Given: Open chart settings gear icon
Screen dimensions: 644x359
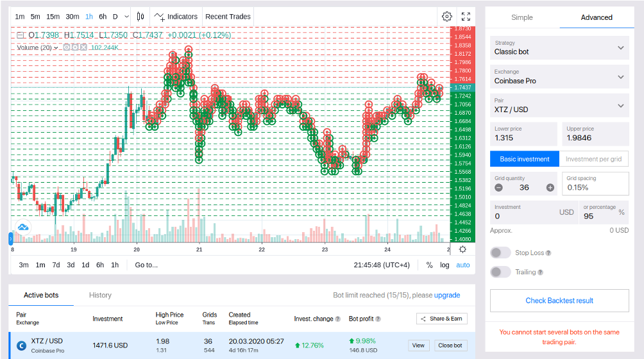Looking at the screenshot, I should click(x=447, y=17).
